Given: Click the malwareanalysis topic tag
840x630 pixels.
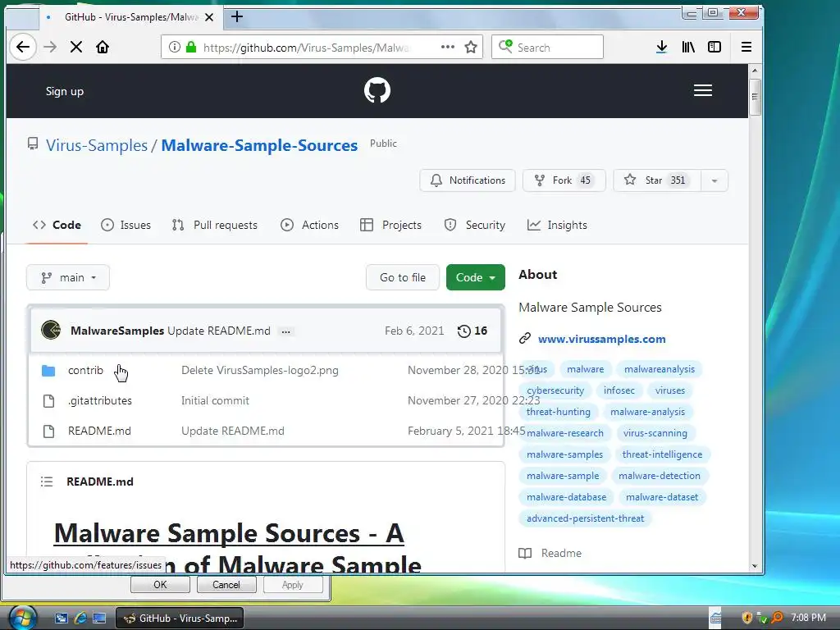Looking at the screenshot, I should (x=660, y=369).
